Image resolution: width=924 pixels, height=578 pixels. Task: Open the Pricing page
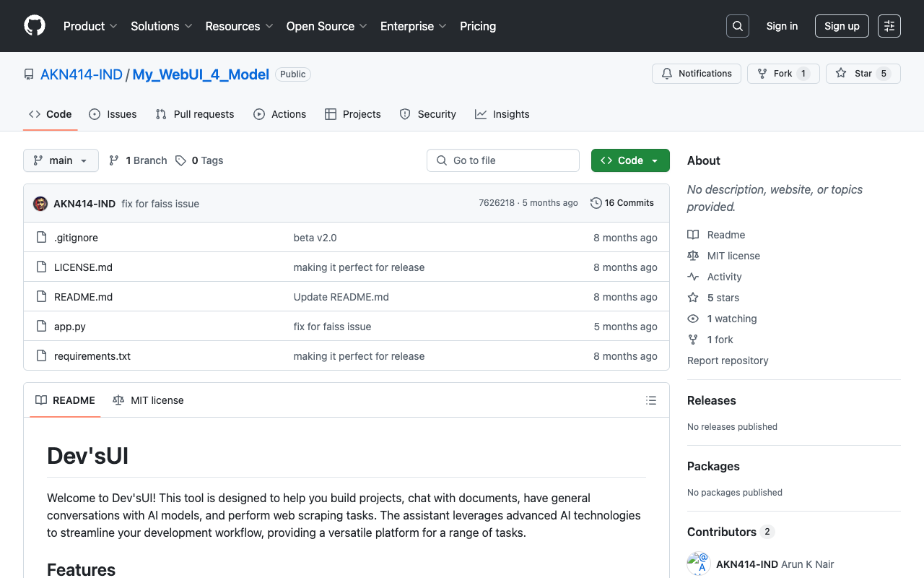[x=478, y=26]
